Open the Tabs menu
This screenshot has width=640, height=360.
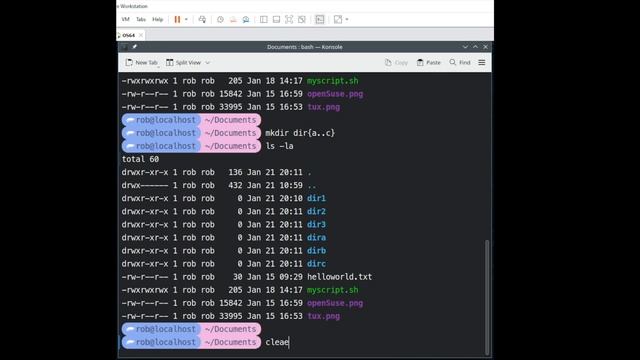point(141,20)
